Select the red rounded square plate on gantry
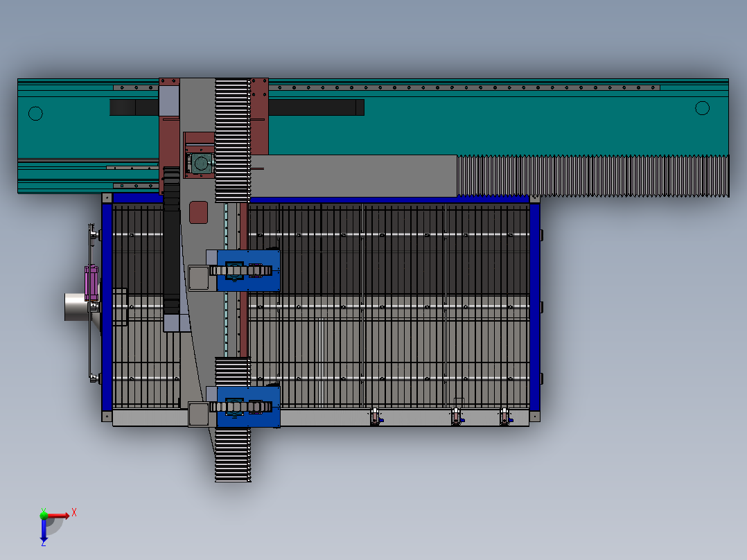This screenshot has width=747, height=560. pyautogui.click(x=199, y=213)
